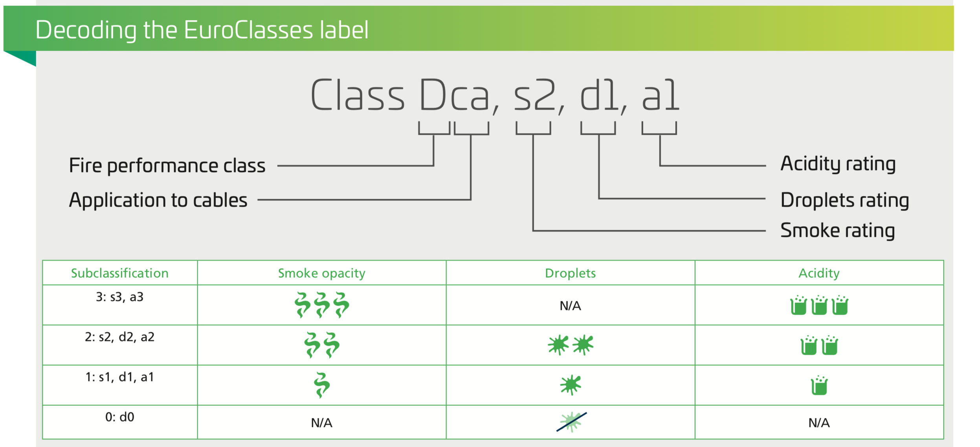The image size is (980, 447).
Task: Click the single droplet splash icon
Action: coord(570,385)
